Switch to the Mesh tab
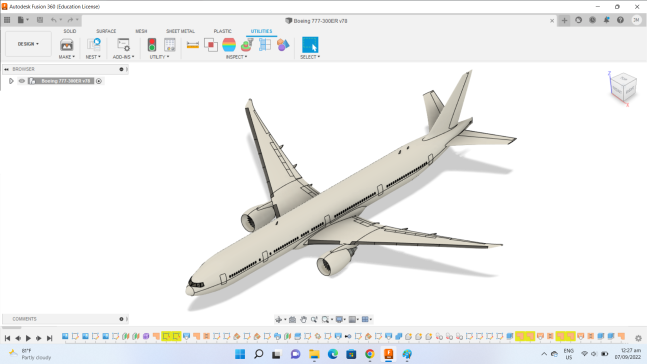The height and width of the screenshot is (364, 647). (141, 31)
